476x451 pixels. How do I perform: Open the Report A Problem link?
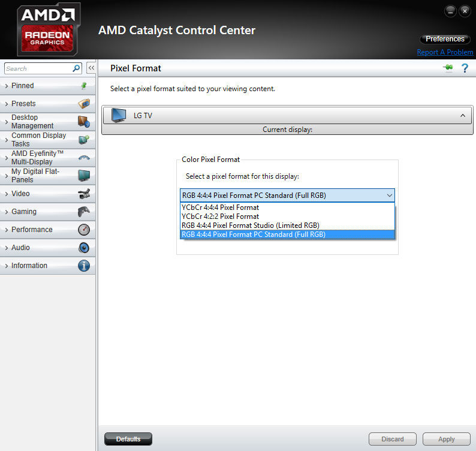pyautogui.click(x=444, y=52)
